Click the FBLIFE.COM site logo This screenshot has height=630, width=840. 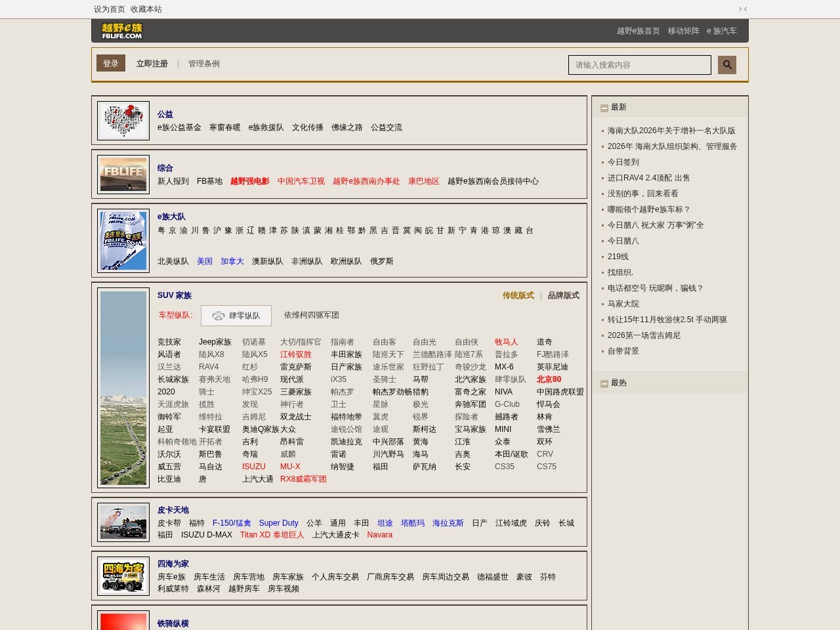click(122, 31)
